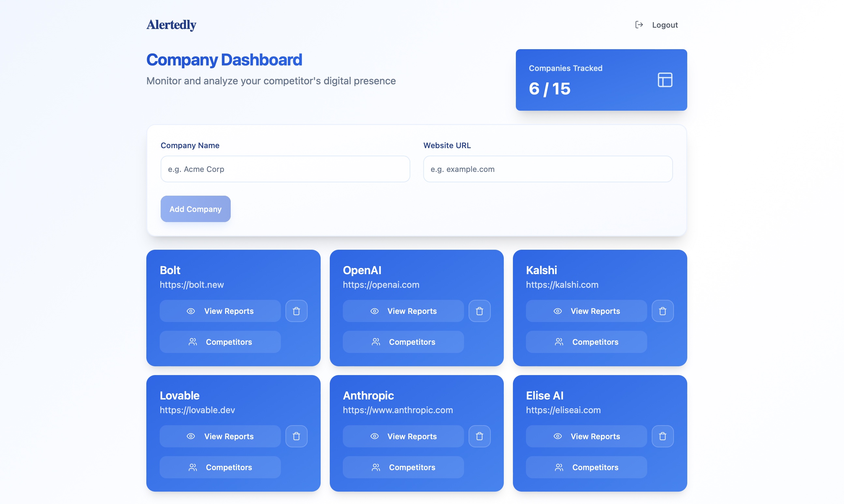
Task: Click the panel icon on Companies Tracked card
Action: (665, 79)
